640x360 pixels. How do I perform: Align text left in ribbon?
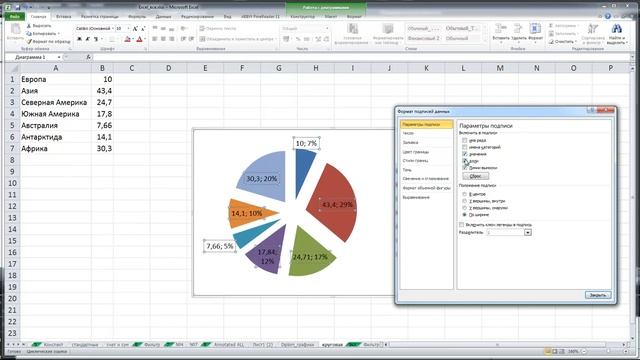[155, 39]
